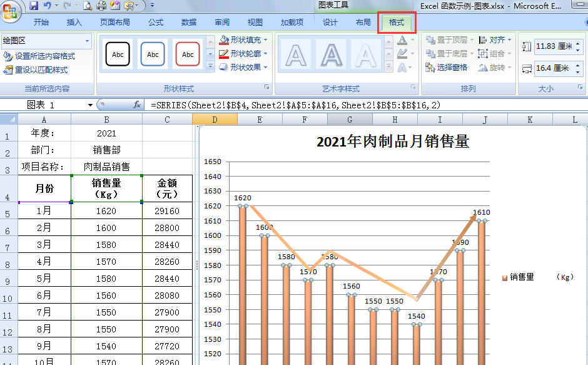Click the shape fill paint bucket icon
The image size is (588, 365).
point(224,40)
